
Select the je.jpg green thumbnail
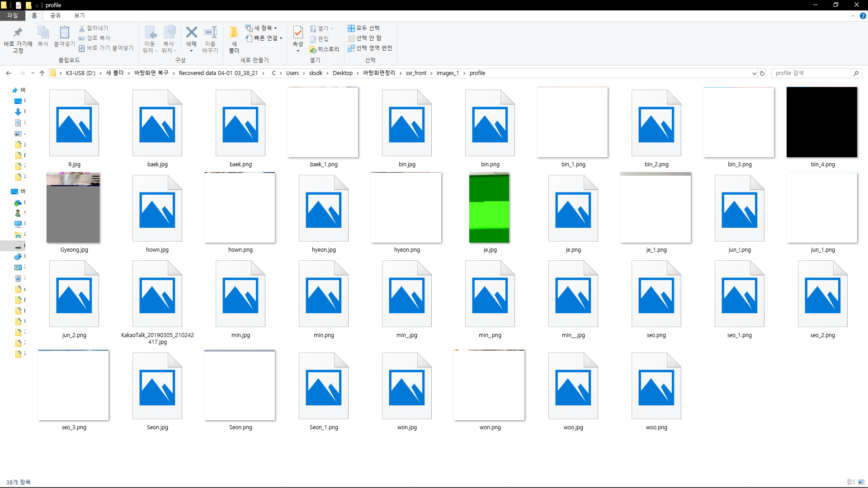[489, 208]
